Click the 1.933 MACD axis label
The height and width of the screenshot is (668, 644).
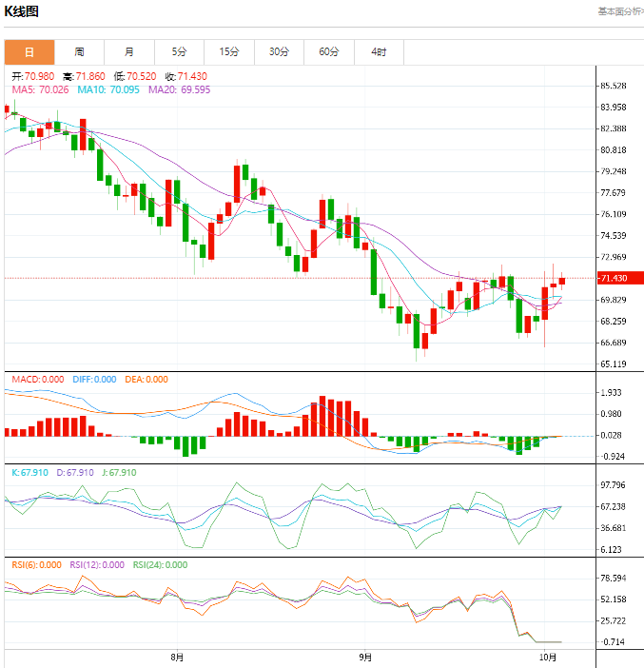[612, 393]
